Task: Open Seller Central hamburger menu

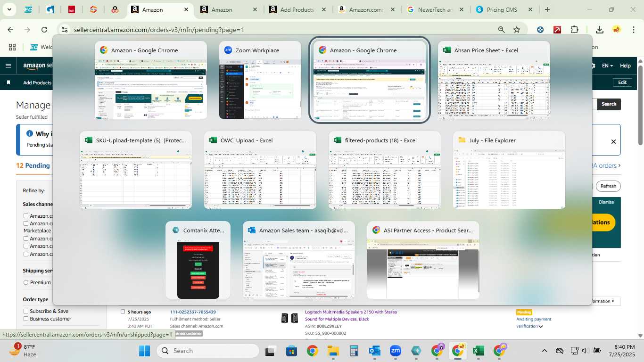Action: tap(8, 66)
